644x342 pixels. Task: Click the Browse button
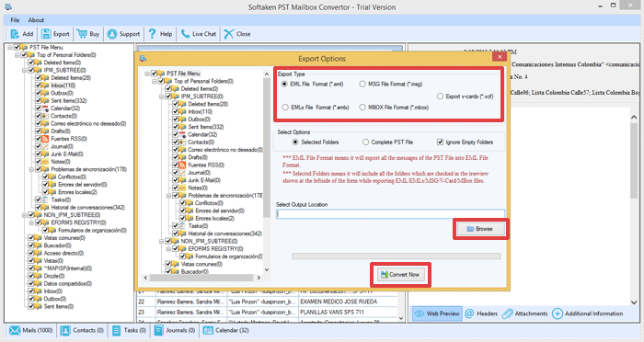click(x=480, y=229)
